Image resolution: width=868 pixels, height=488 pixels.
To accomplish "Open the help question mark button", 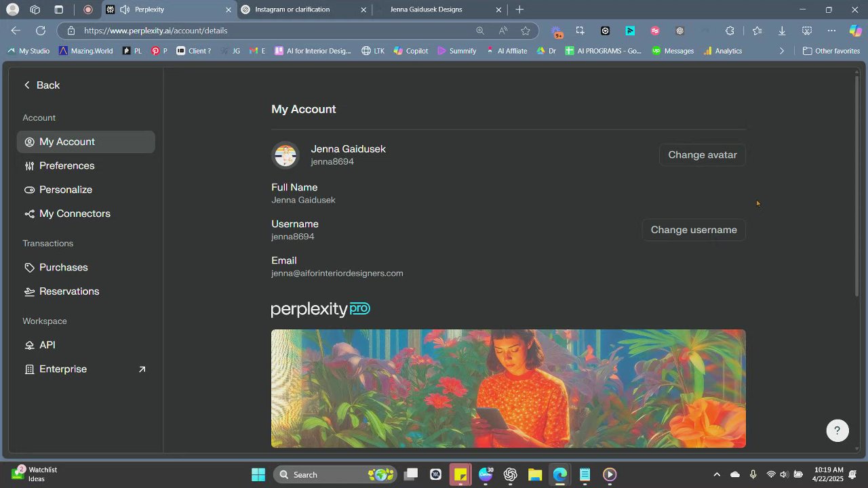I will pyautogui.click(x=837, y=430).
